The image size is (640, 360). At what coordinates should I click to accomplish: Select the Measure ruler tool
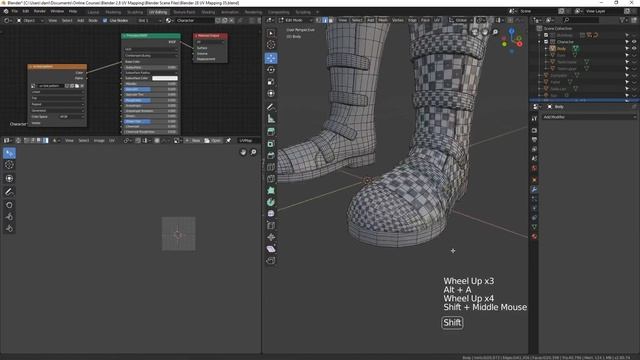coord(271,119)
